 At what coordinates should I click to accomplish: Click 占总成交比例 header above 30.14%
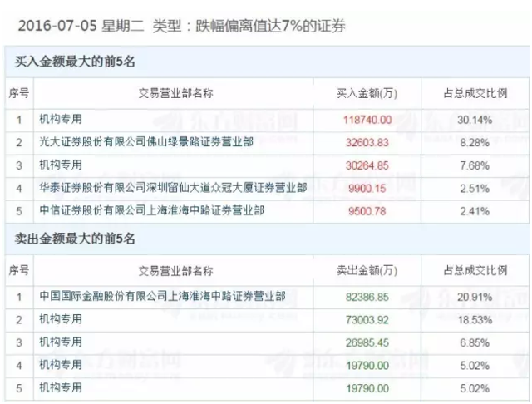point(475,93)
